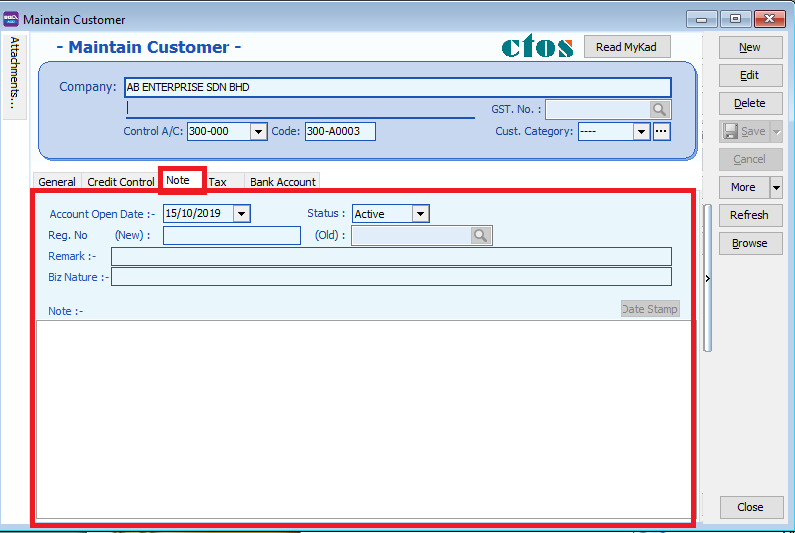This screenshot has width=795, height=533.
Task: Click the New button
Action: 749,47
